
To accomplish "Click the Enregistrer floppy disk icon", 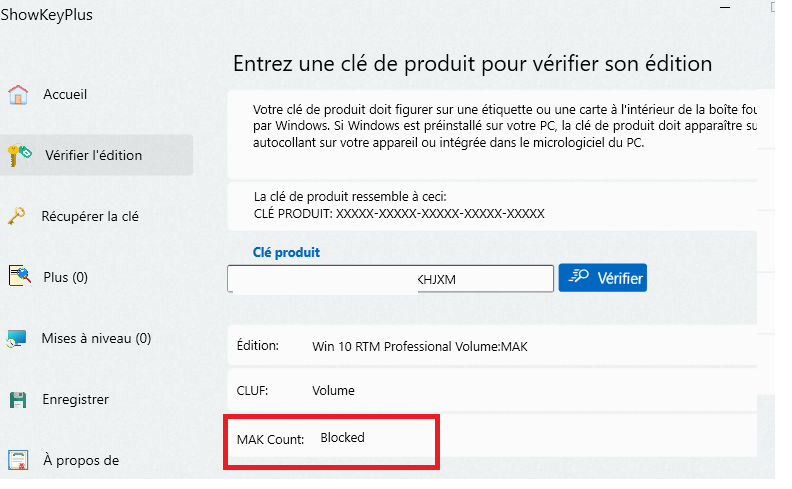I will [x=18, y=400].
